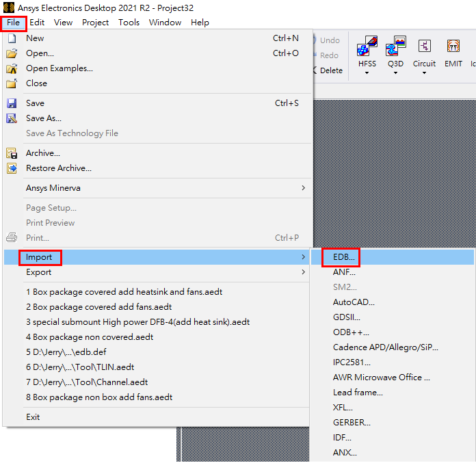Open the Help menu
Viewport: 476px width, 463px height.
(x=200, y=23)
